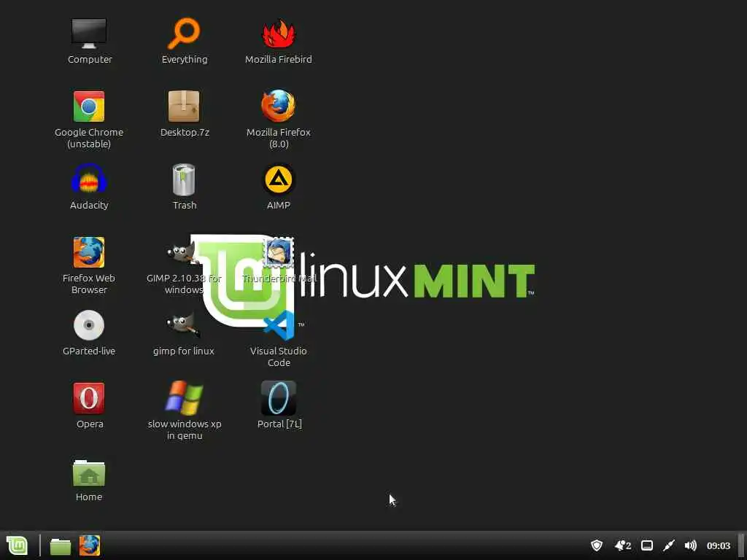Select the Opera browser icon
This screenshot has width=747, height=560.
click(89, 398)
